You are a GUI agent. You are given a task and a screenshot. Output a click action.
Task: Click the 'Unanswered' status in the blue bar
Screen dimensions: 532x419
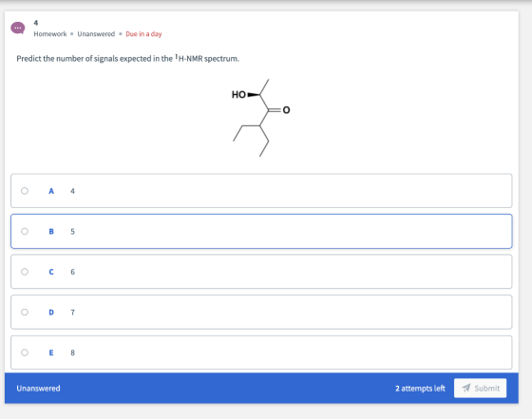click(38, 389)
